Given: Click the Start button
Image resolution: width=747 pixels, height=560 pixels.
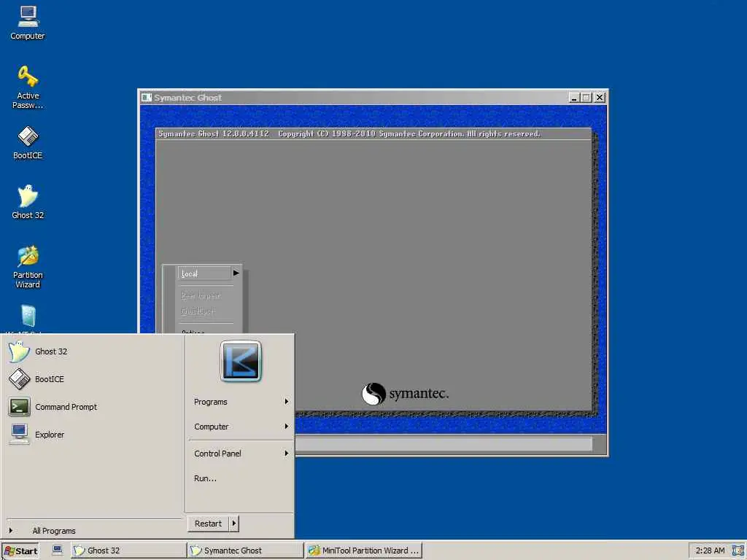Looking at the screenshot, I should (20, 551).
